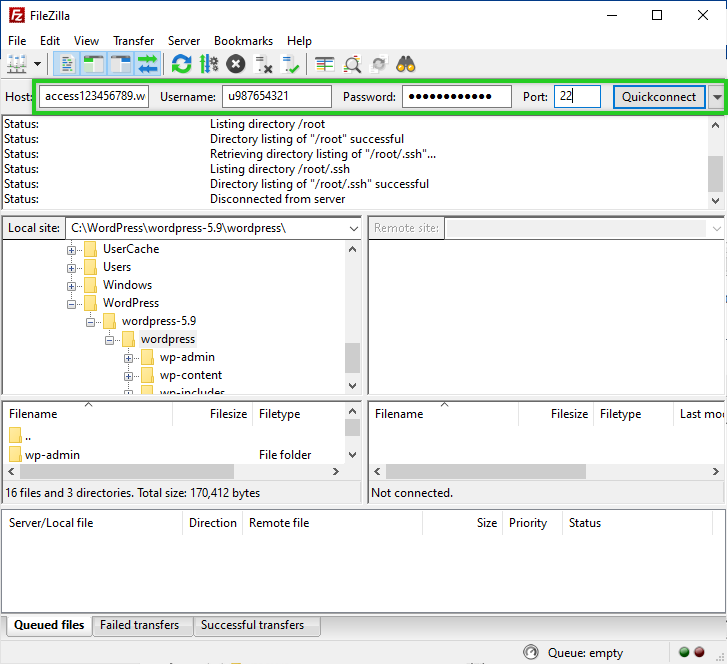Click the Quickconnect button

(658, 97)
